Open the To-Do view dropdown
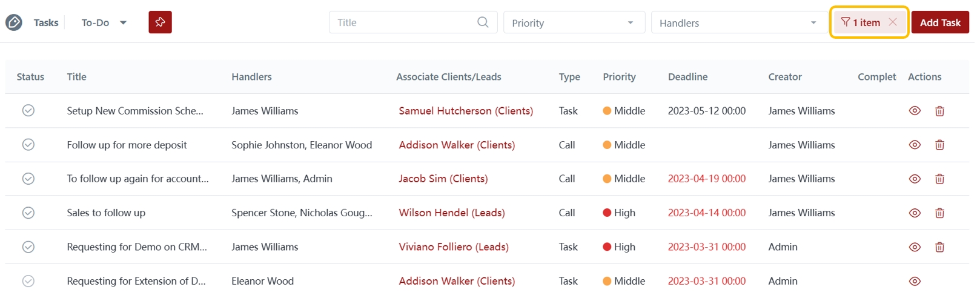The height and width of the screenshot is (298, 980). click(104, 23)
